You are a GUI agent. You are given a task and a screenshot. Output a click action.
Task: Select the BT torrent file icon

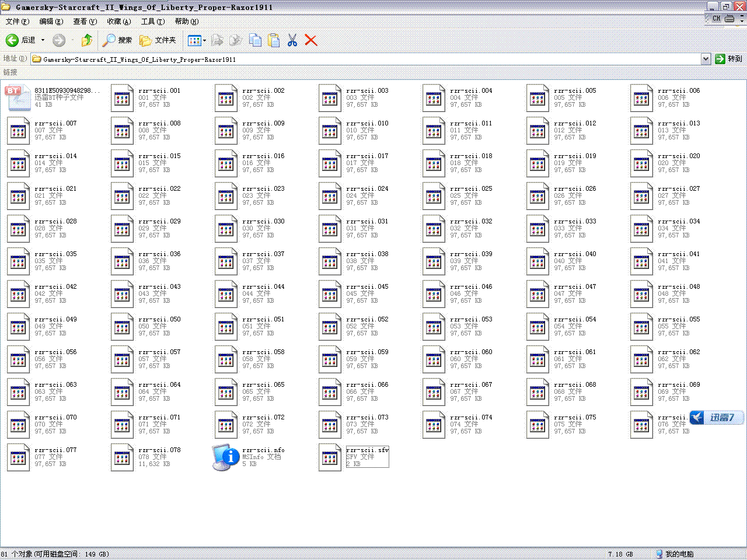point(18,98)
